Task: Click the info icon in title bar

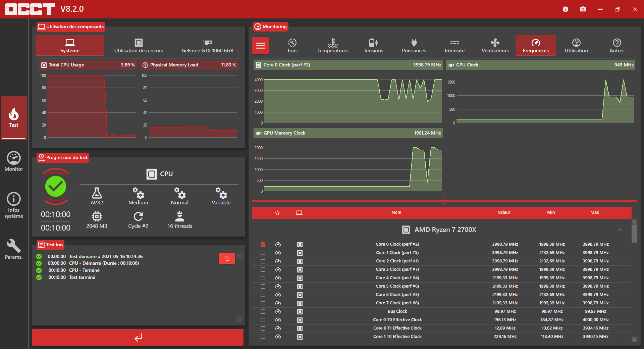Action: point(566,9)
